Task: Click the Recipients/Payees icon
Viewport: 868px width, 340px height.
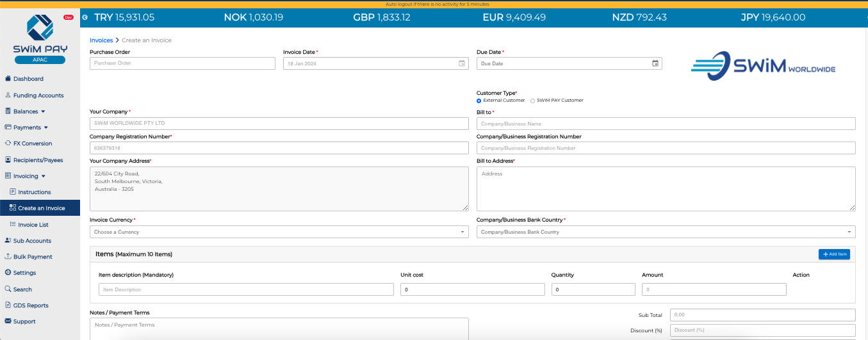Action: point(8,160)
